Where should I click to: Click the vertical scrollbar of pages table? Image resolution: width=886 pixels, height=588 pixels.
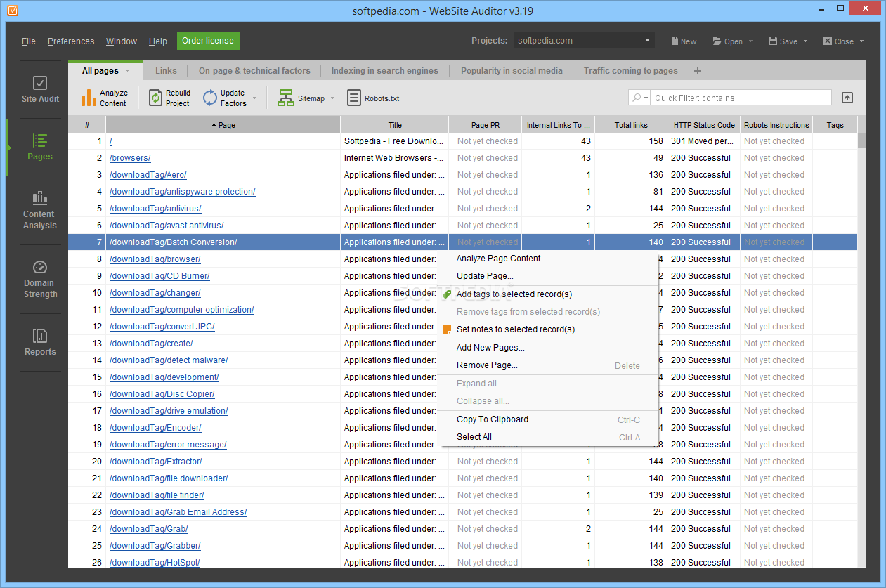861,350
